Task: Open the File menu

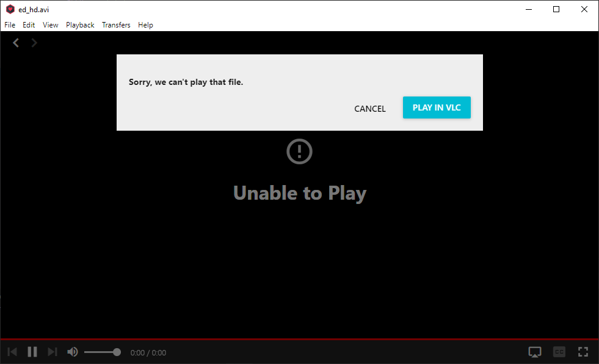Action: click(10, 25)
